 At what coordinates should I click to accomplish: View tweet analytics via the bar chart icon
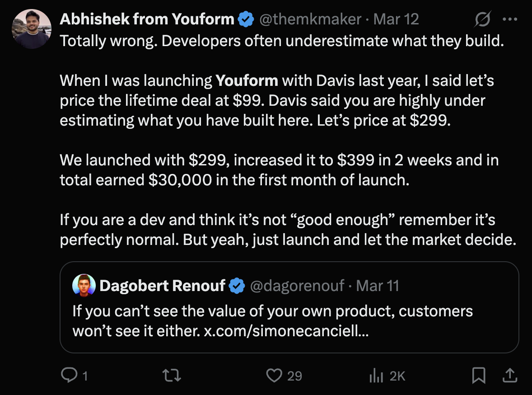(x=377, y=375)
